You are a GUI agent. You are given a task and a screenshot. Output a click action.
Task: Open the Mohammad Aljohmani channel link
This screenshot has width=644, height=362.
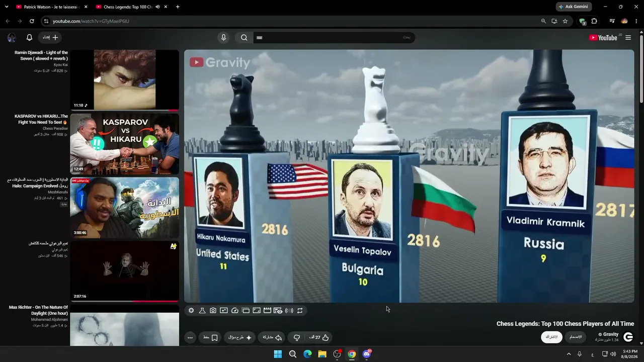[49, 320]
